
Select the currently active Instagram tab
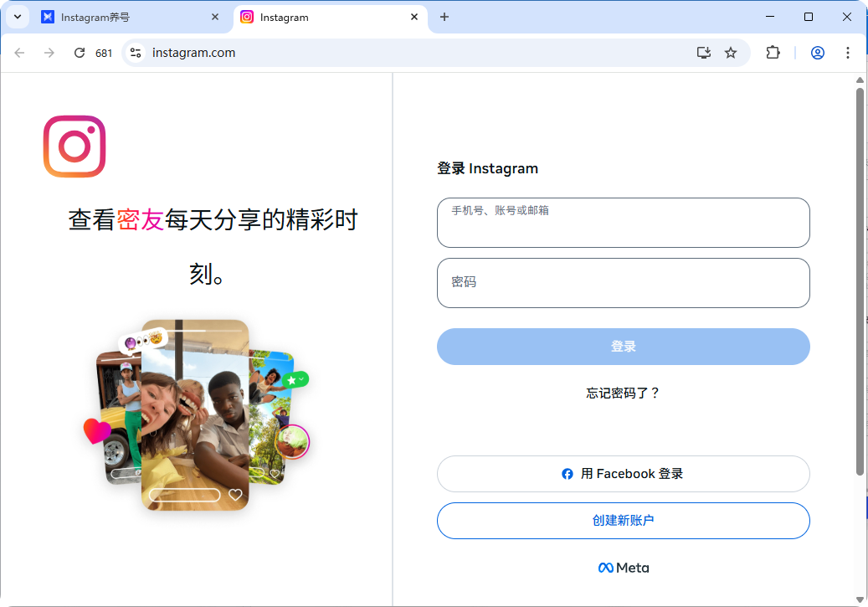click(318, 16)
